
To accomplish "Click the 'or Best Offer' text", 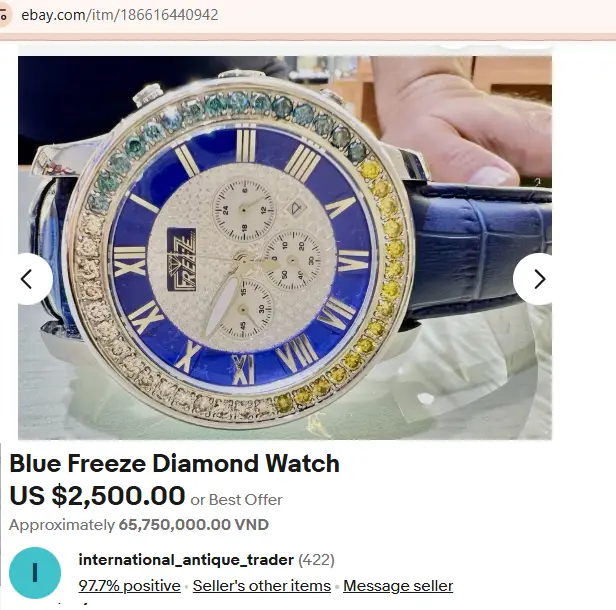I will tap(236, 500).
